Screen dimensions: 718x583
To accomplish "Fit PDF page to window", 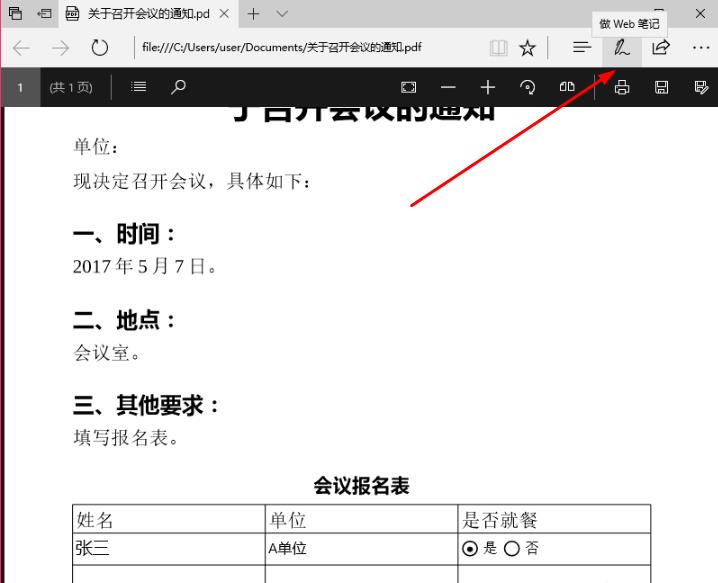I will [408, 87].
